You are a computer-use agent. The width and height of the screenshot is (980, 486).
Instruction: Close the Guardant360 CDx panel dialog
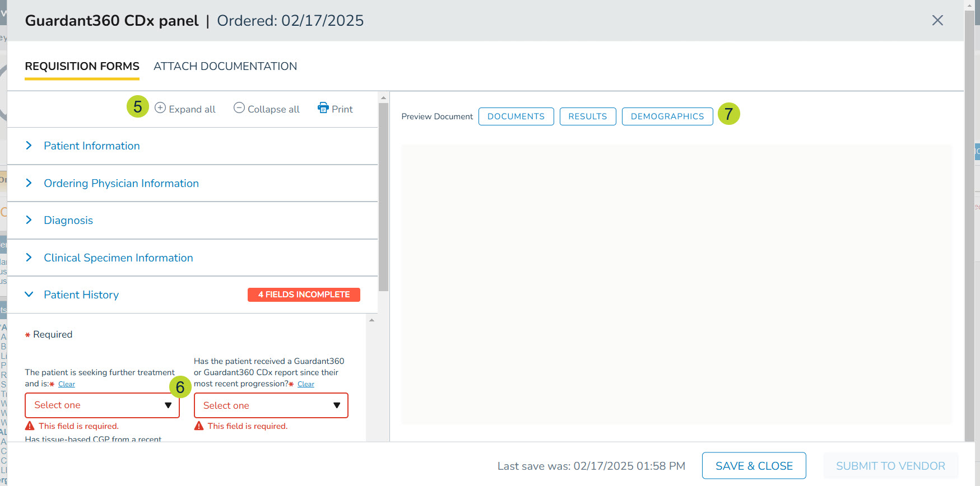937,21
